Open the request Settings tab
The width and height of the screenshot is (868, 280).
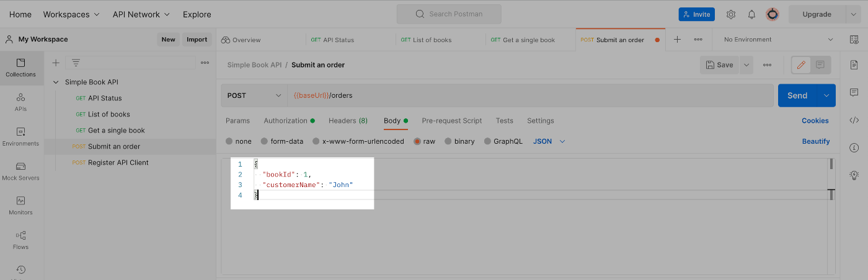(541, 121)
